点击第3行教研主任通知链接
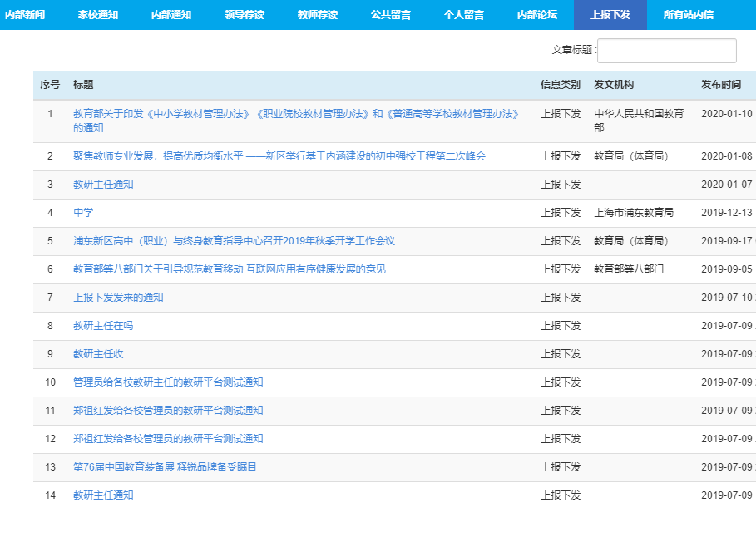The width and height of the screenshot is (756, 547). pos(103,184)
